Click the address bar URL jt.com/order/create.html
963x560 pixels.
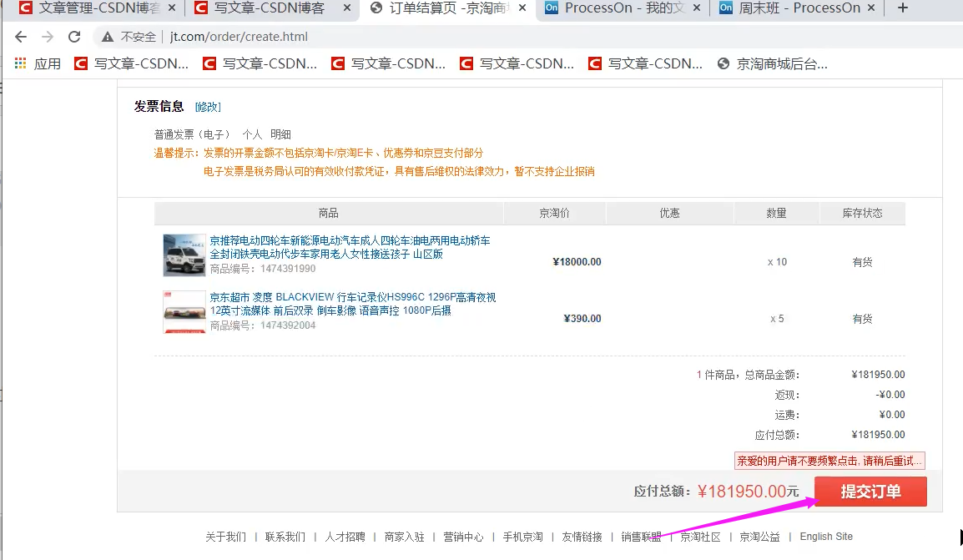239,37
